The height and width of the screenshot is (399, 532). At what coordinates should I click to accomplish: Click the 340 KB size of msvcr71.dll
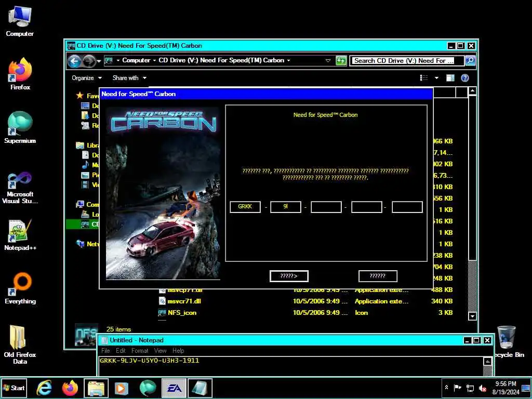(442, 301)
